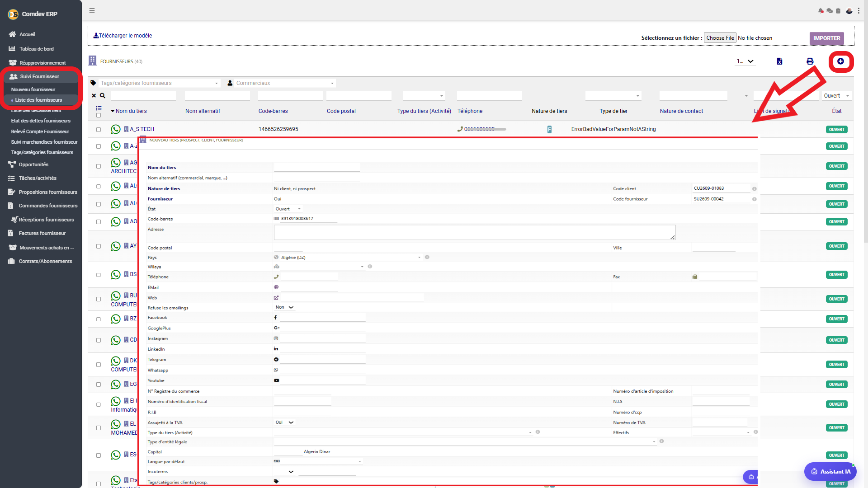Click the tags icon beside categories filter
868x488 pixels.
94,83
